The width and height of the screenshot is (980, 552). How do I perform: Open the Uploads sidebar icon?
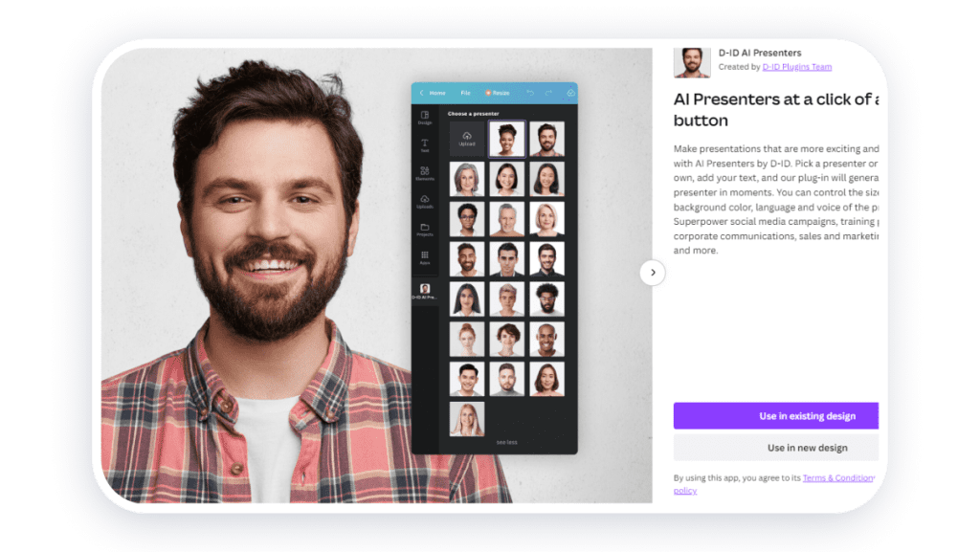coord(425,201)
